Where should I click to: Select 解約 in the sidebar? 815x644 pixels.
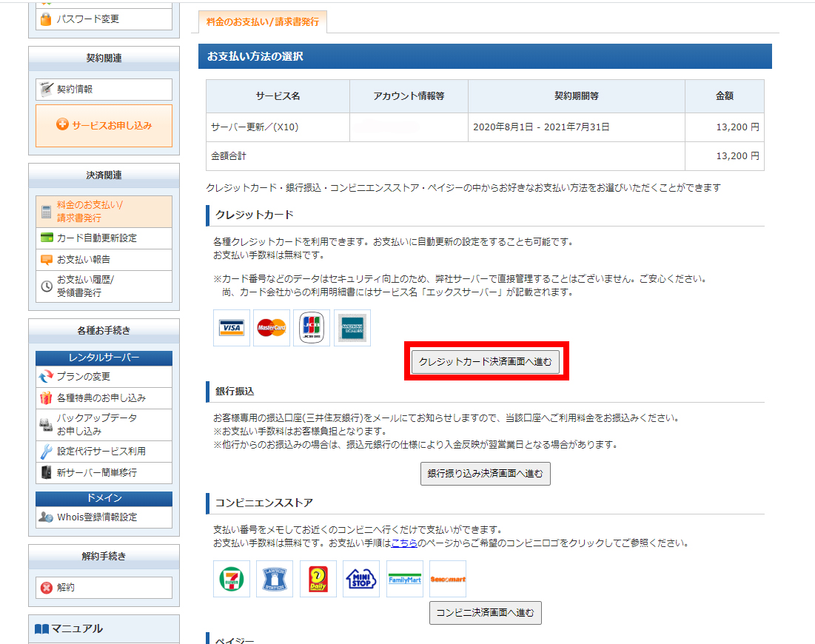[x=66, y=588]
